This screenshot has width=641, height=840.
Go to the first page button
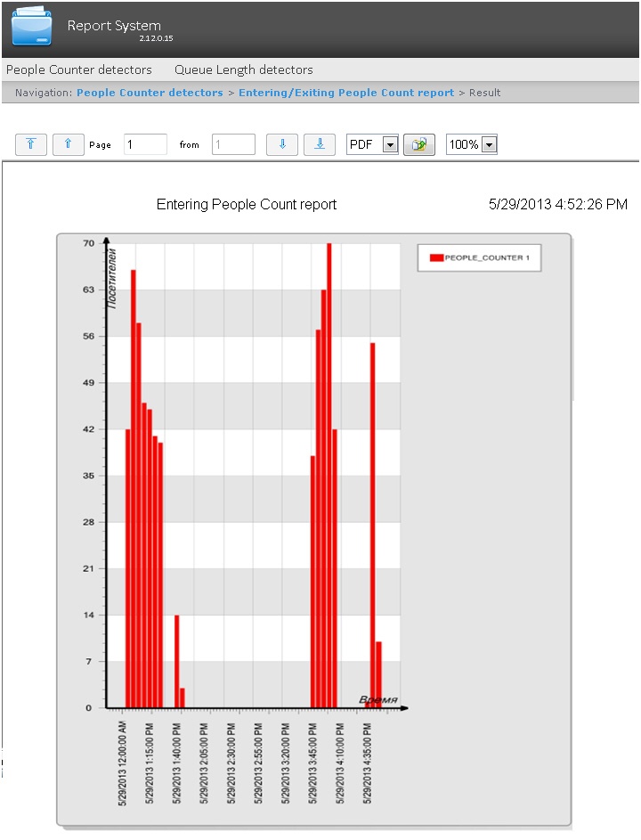[31, 144]
